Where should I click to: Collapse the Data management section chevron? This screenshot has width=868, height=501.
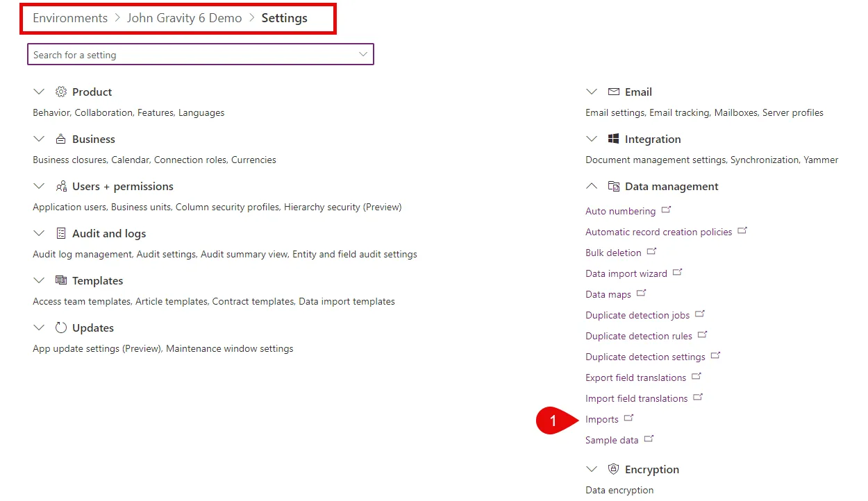pyautogui.click(x=592, y=186)
